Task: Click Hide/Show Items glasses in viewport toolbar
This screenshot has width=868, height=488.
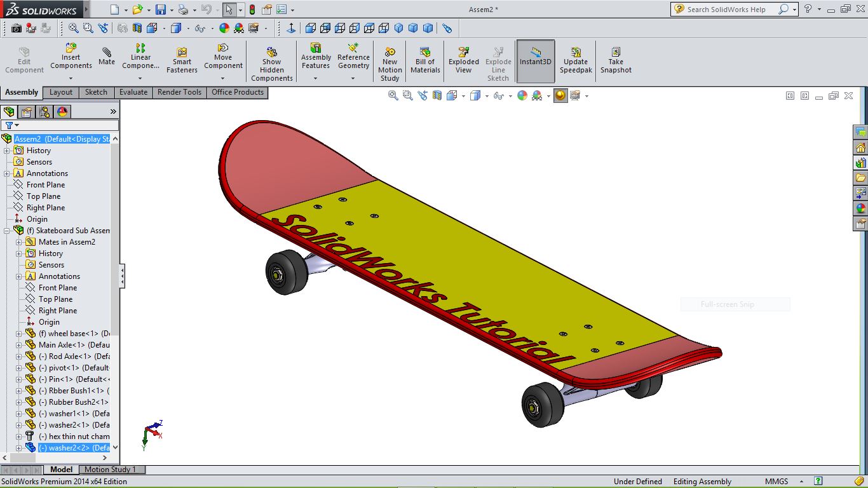Action: (x=499, y=95)
